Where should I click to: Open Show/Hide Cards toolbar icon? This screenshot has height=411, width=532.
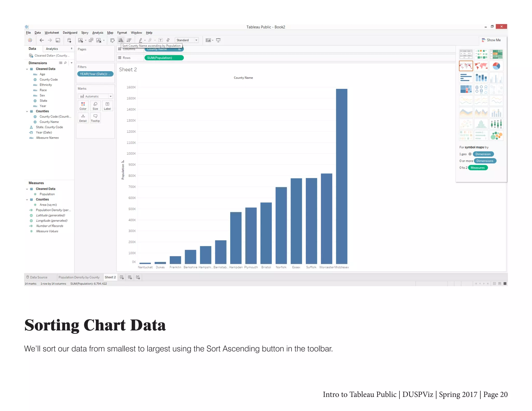208,40
